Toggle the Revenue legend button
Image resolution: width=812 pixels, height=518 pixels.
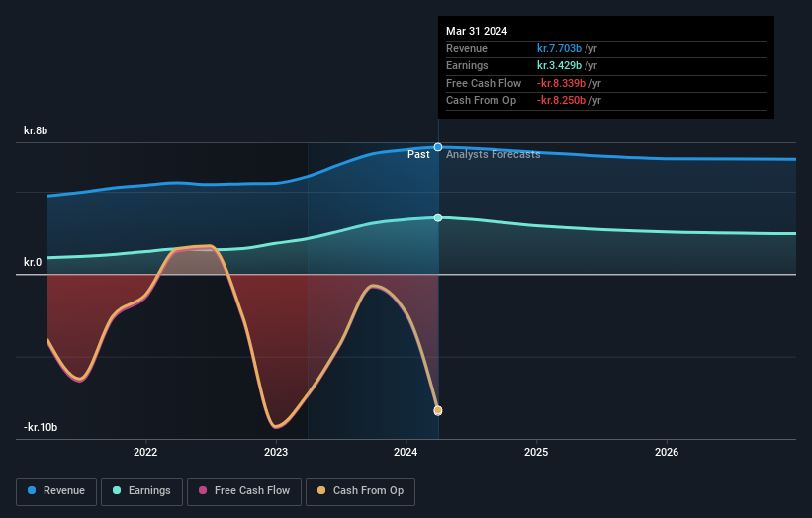tap(56, 491)
